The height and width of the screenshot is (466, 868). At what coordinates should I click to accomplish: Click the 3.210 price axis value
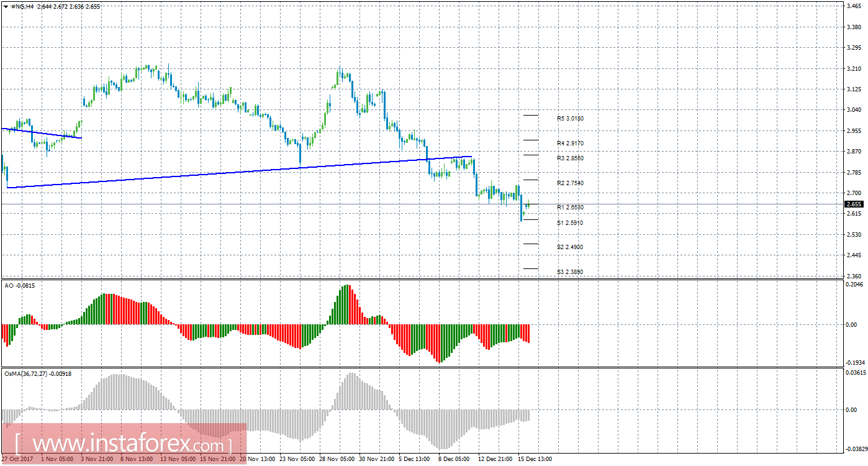coord(854,68)
